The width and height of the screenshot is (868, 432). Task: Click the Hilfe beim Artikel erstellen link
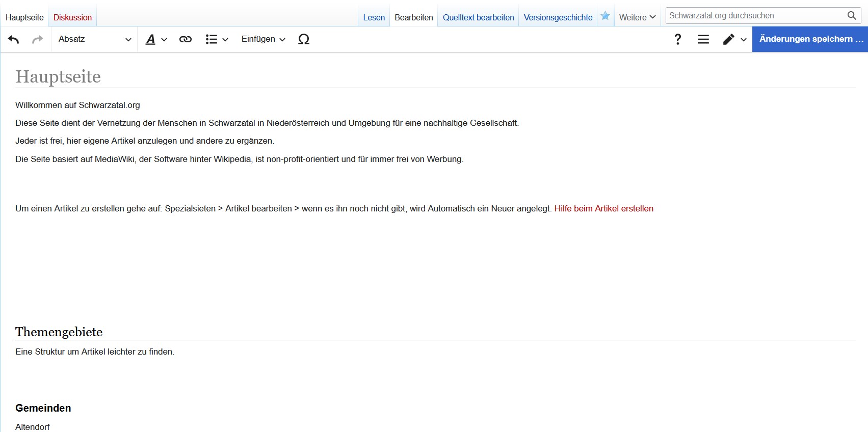(x=603, y=208)
